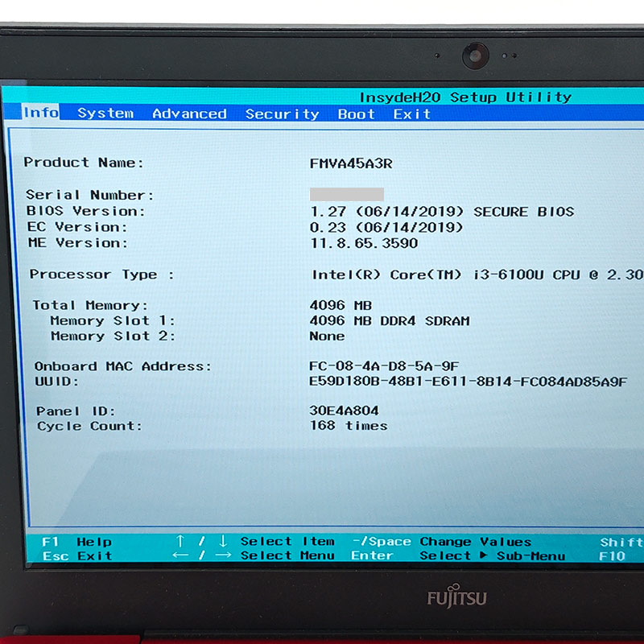Select BIOS version 1.27 value

[x=442, y=212]
